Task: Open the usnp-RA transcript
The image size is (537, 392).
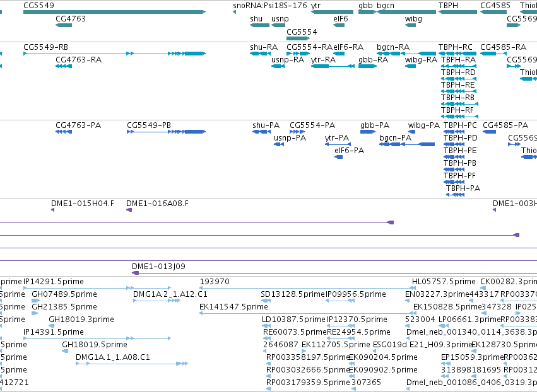Action: click(288, 60)
